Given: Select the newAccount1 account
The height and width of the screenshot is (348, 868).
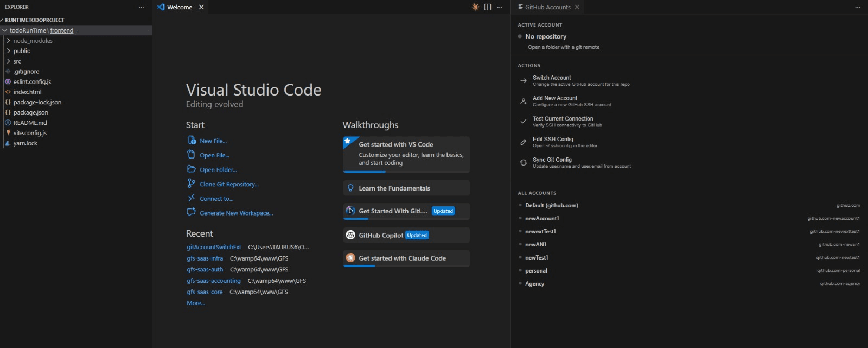Looking at the screenshot, I should click(x=689, y=218).
